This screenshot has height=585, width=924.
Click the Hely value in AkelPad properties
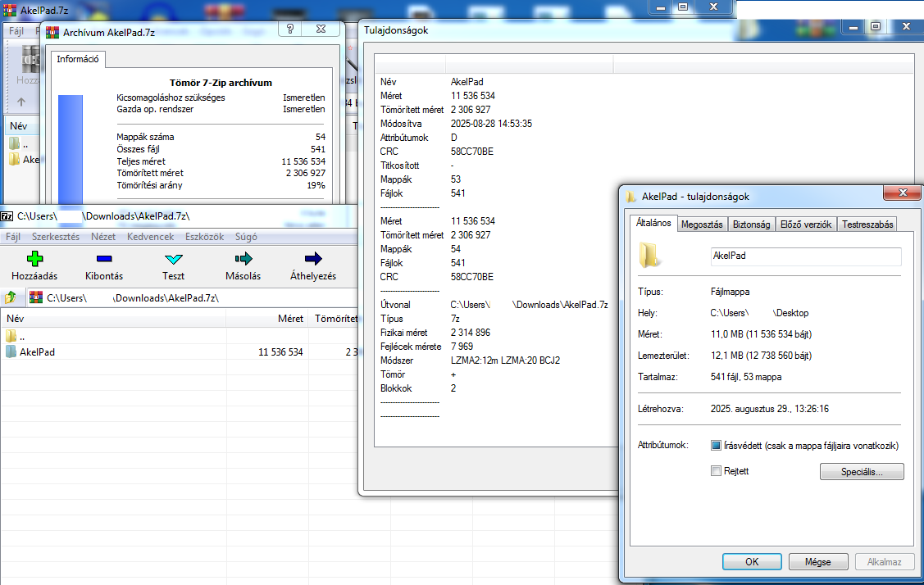[759, 313]
